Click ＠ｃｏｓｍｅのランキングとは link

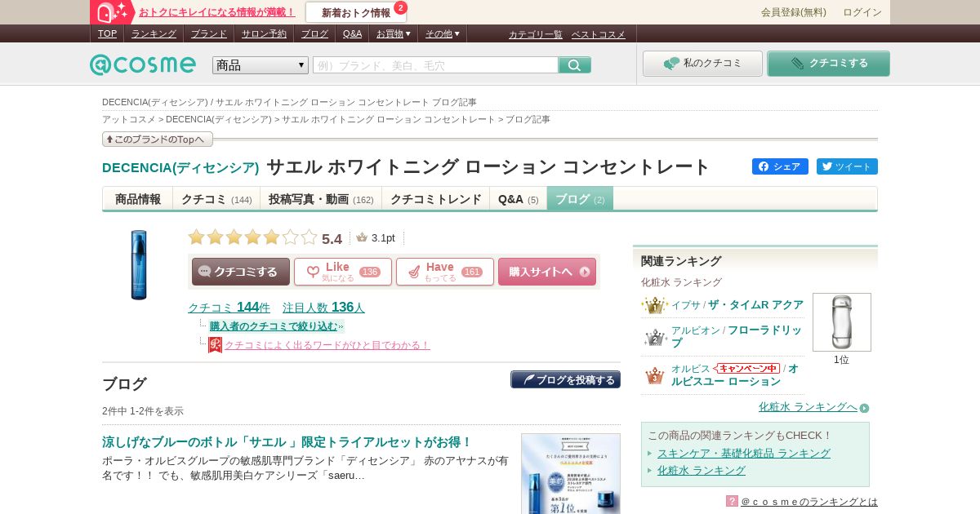click(809, 501)
